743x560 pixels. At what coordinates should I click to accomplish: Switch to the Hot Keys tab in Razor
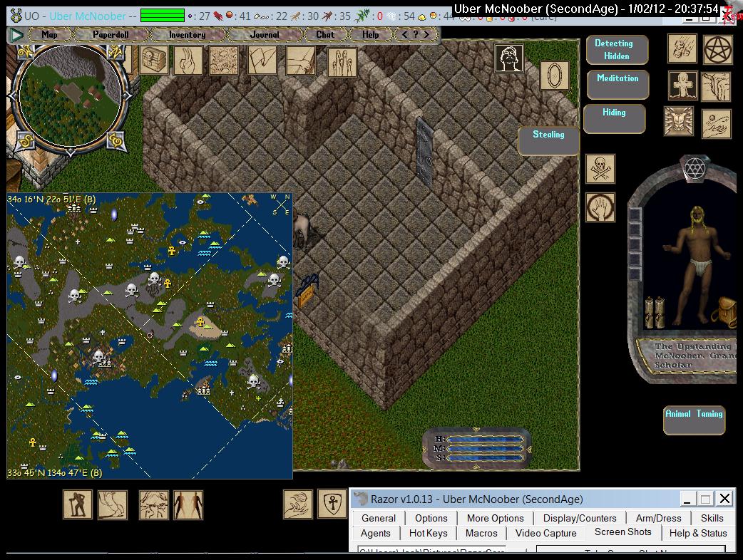coord(428,533)
